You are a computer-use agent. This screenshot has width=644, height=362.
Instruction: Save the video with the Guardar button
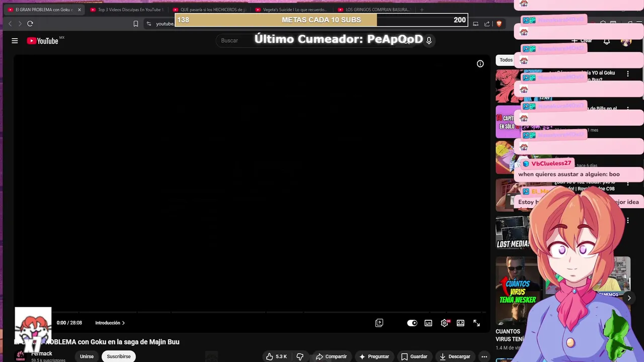click(414, 356)
